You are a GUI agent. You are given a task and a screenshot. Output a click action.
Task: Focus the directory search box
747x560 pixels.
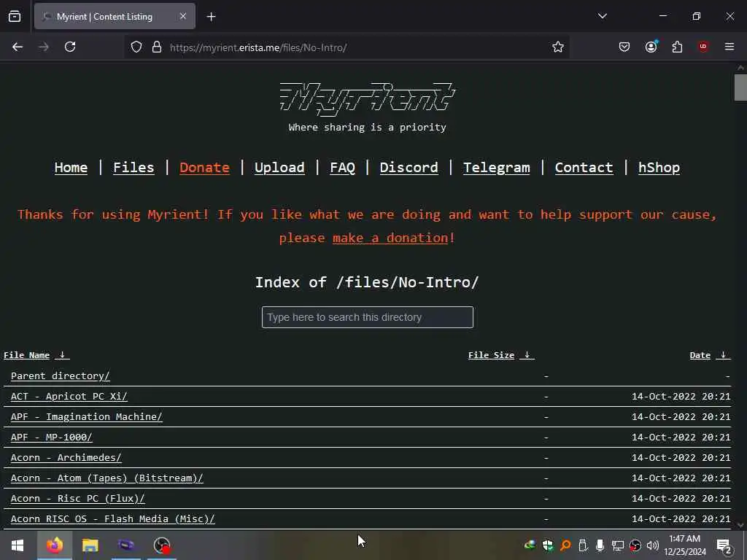click(x=368, y=317)
